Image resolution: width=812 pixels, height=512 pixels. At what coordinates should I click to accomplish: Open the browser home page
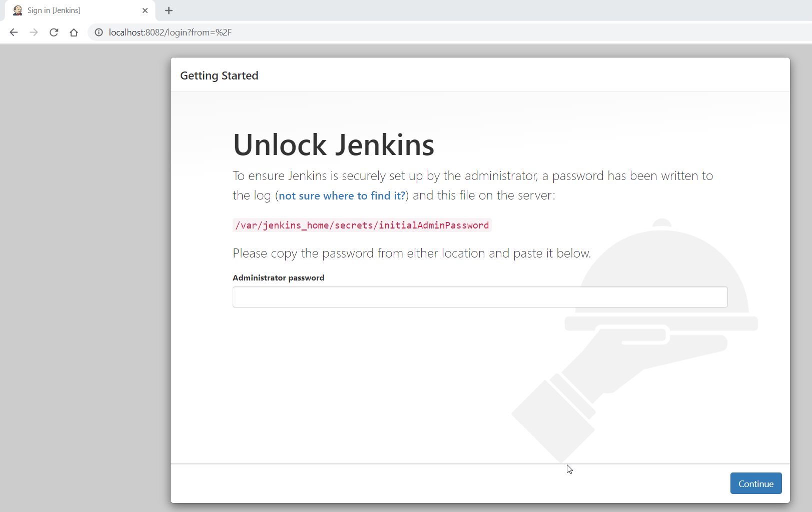click(74, 32)
